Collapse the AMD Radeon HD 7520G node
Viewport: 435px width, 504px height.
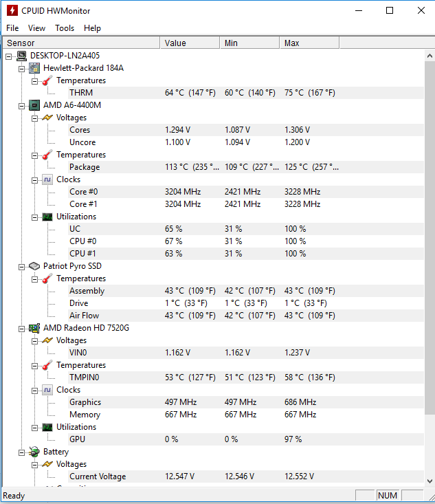point(21,329)
